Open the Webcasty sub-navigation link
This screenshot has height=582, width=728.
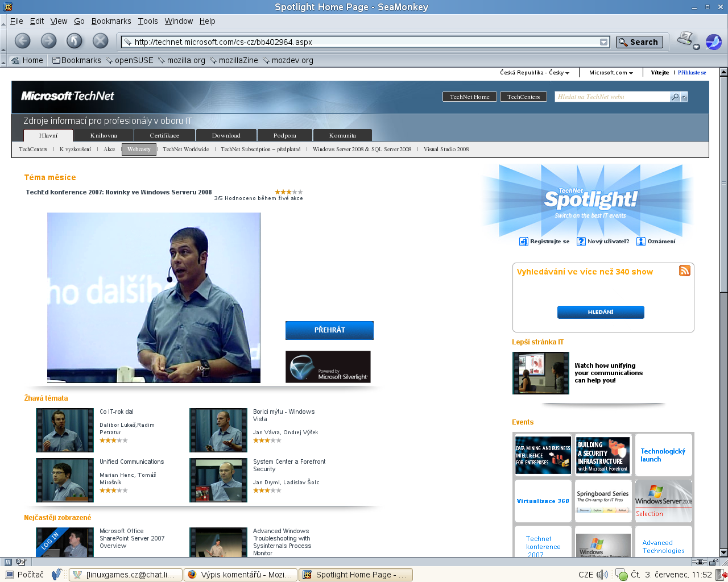pos(139,149)
